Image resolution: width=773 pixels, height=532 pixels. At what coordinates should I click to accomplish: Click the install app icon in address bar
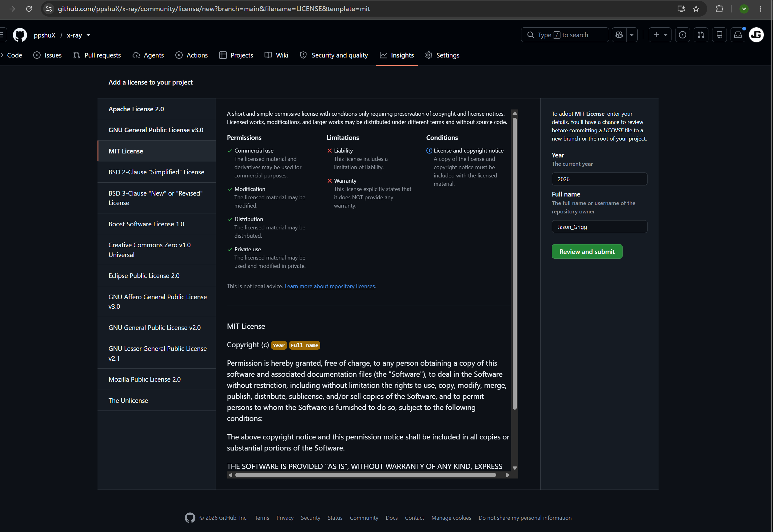click(x=681, y=9)
